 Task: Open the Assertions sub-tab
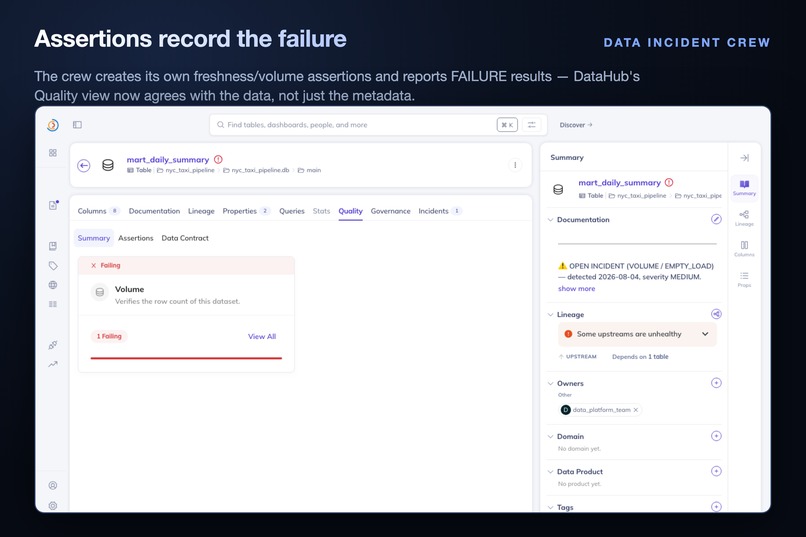point(136,238)
